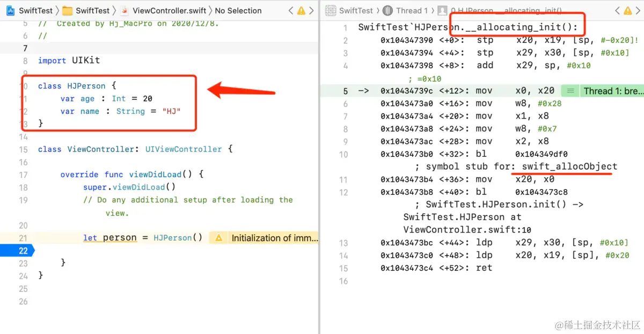Select Thread 1 in the debug jump bar
This screenshot has height=334, width=644.
click(x=412, y=11)
